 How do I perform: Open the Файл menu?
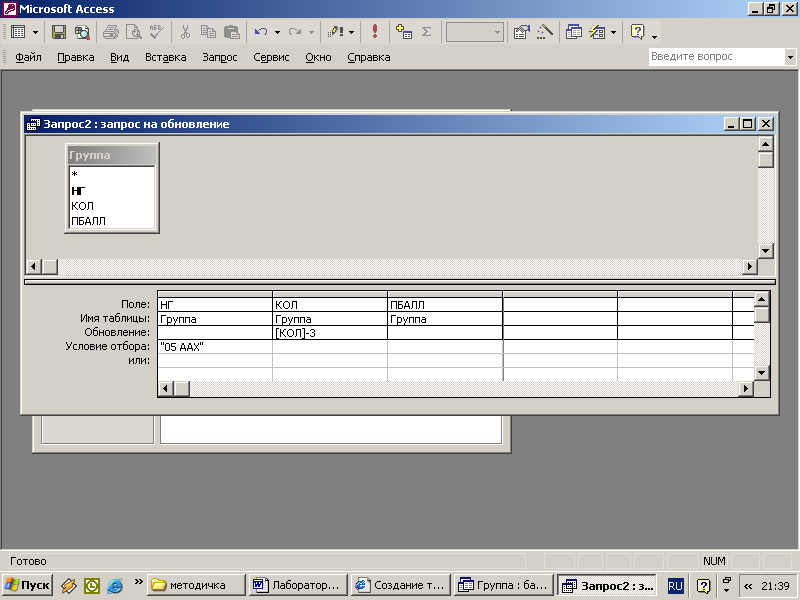[x=28, y=57]
